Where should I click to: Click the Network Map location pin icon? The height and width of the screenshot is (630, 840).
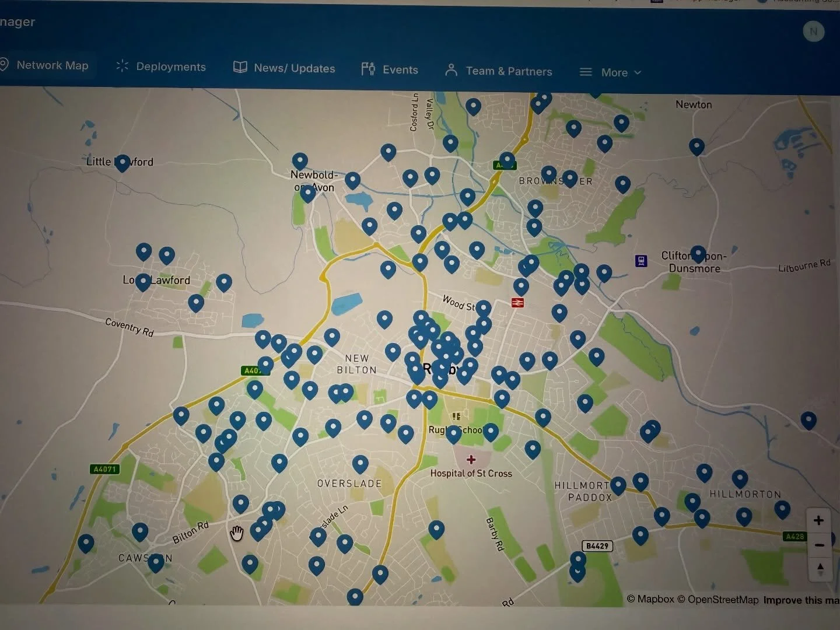click(4, 65)
